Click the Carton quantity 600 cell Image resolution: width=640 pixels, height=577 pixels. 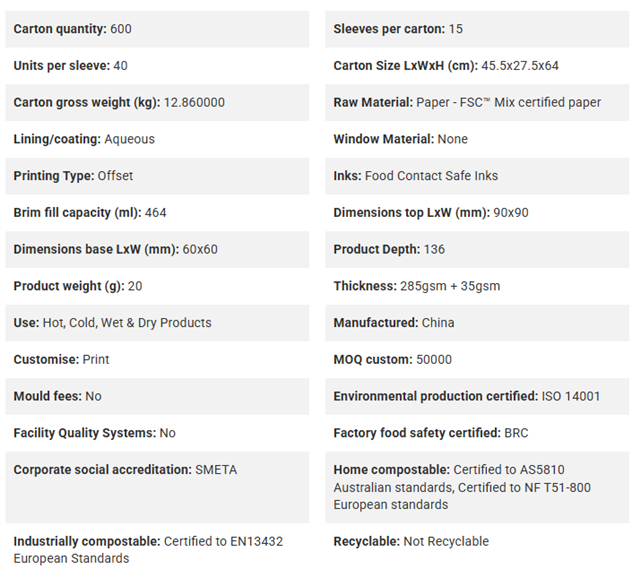point(157,29)
